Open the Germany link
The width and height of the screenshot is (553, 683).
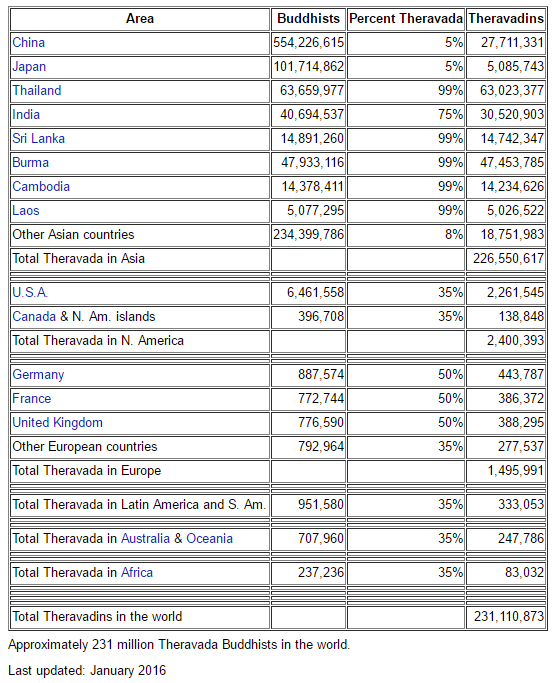[x=38, y=375]
